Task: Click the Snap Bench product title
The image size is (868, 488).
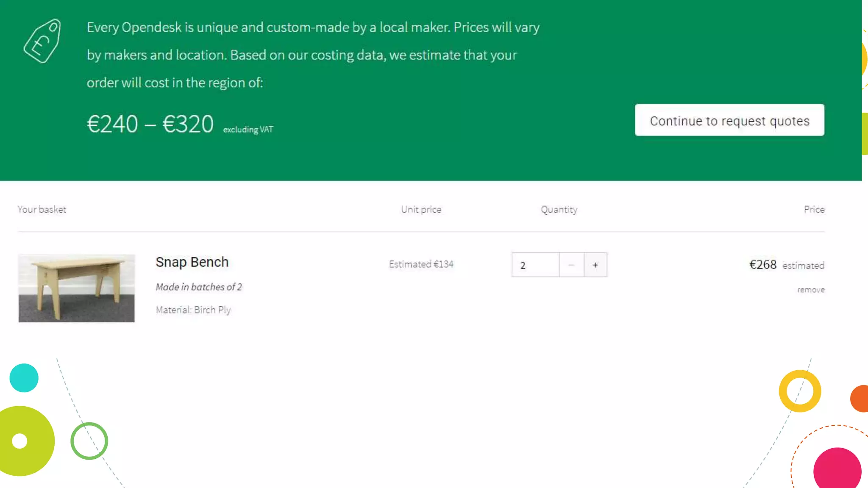Action: (x=192, y=262)
